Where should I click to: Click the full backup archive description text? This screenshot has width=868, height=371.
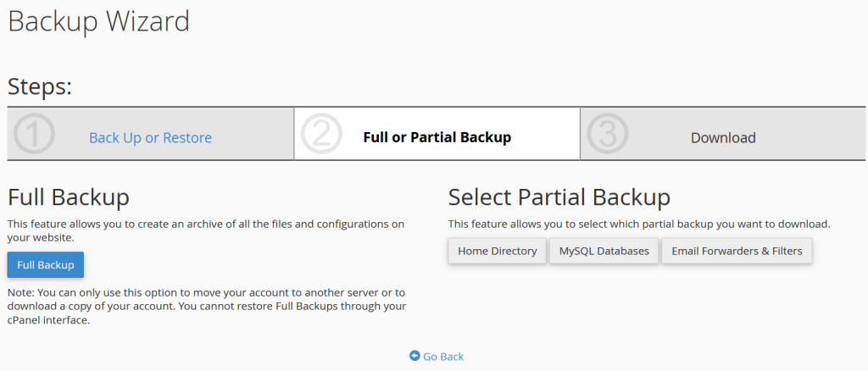click(205, 230)
